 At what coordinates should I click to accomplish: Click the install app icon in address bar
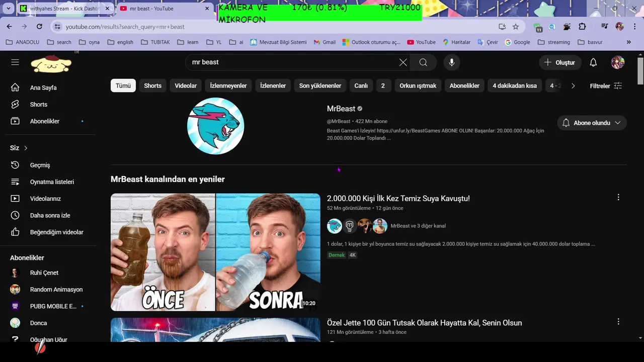point(502,27)
